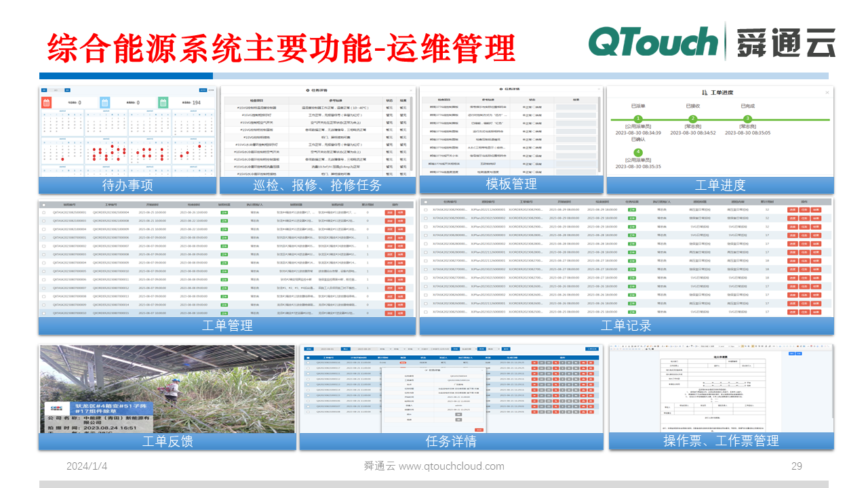
Task: Click the light blue calendar icon
Action: point(105,102)
